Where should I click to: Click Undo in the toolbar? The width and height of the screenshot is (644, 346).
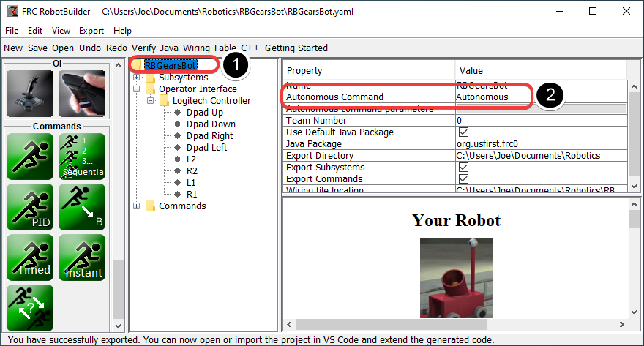pos(90,48)
